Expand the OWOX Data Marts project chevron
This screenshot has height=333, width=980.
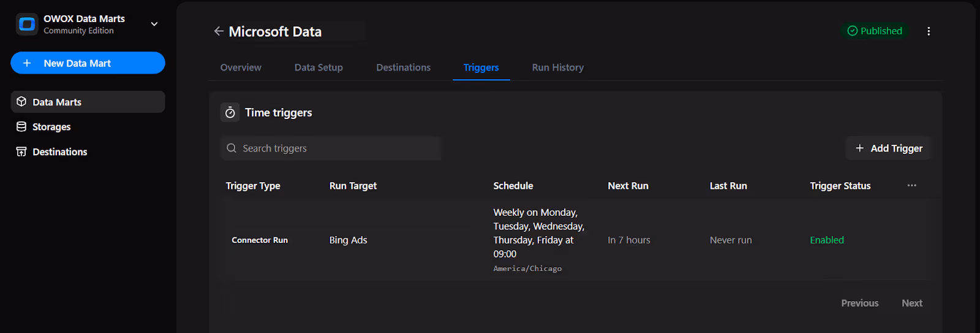point(154,24)
